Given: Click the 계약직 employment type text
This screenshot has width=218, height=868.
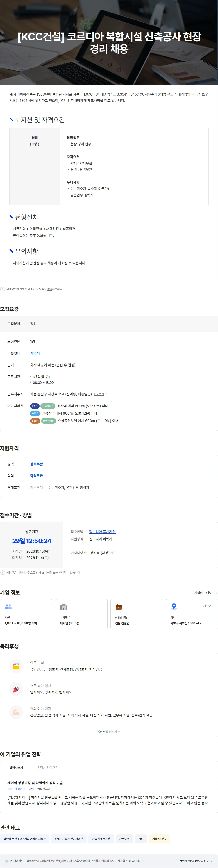Looking at the screenshot, I should [x=35, y=353].
